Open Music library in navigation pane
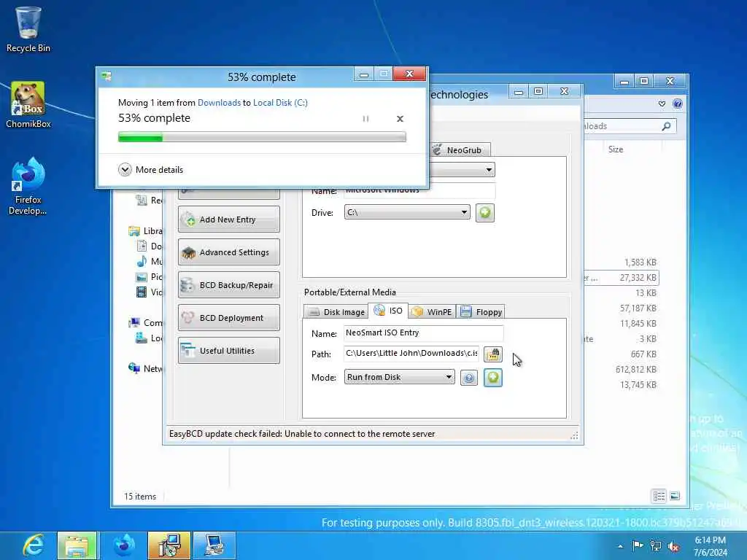The height and width of the screenshot is (560, 747). pos(150,262)
